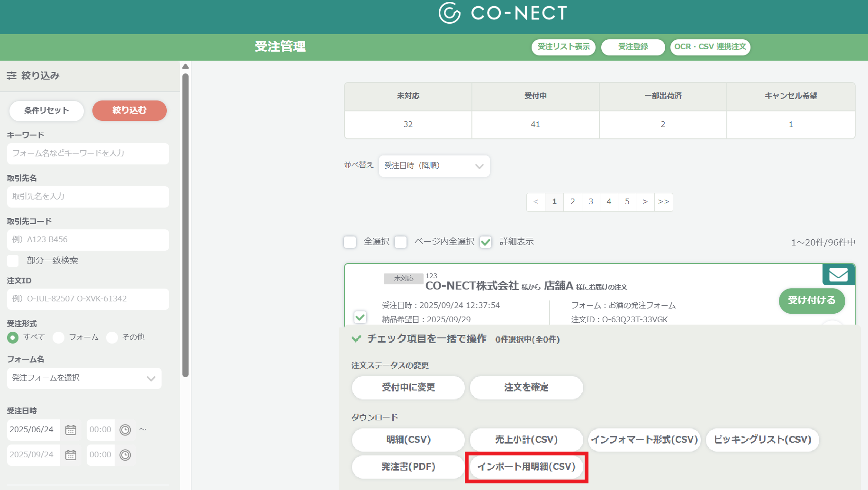Click the 一部出荷済 count 2
The width and height of the screenshot is (868, 490).
(663, 125)
